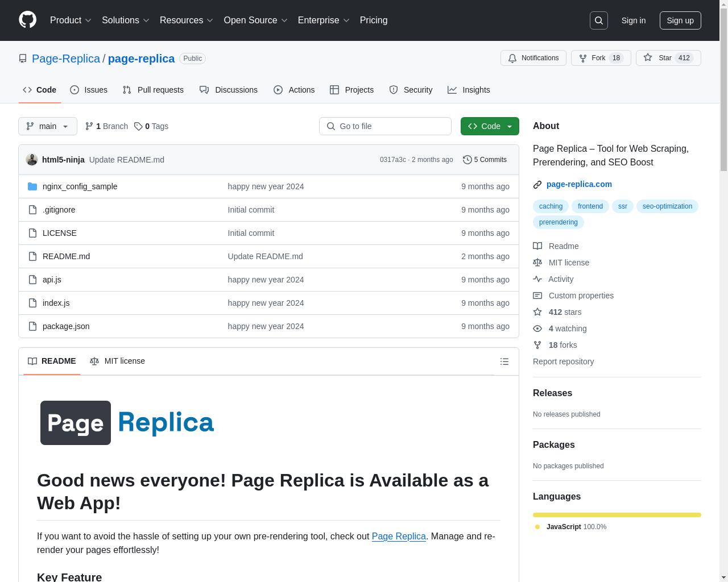
Task: Click the commits history clock icon
Action: tap(468, 160)
